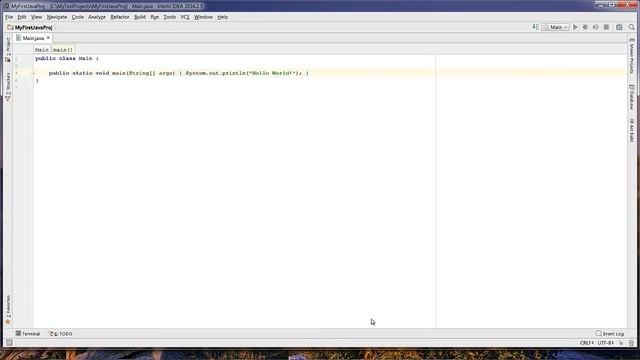Expand the folded main method in gutter

click(x=33, y=73)
